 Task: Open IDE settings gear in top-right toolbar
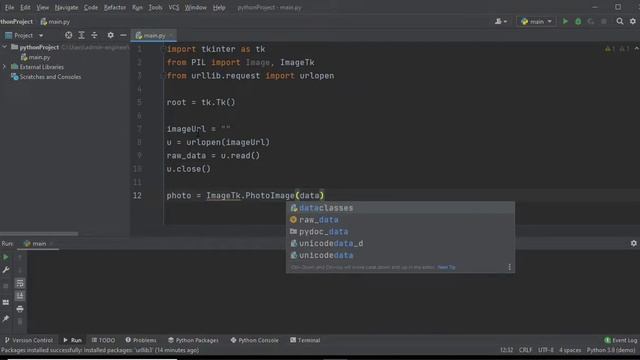coord(633,21)
